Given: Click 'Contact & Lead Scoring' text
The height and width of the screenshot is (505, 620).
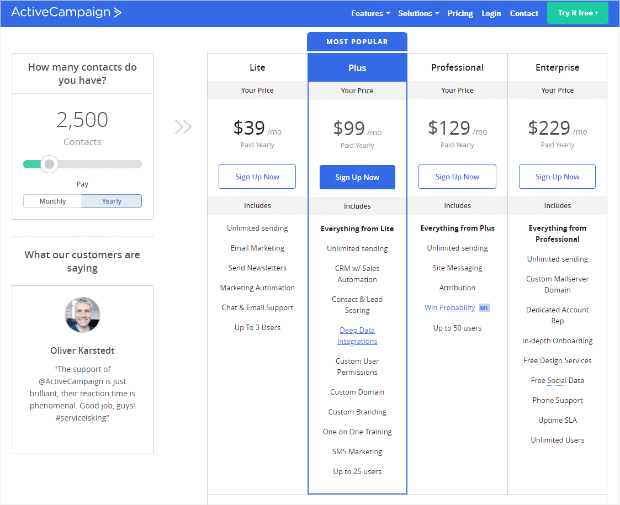Looking at the screenshot, I should 357,305.
